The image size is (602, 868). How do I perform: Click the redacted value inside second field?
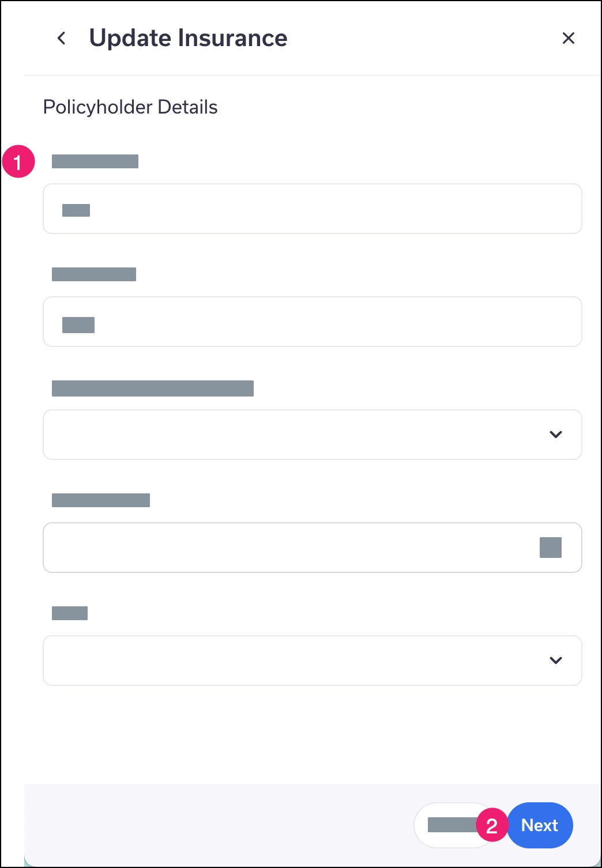point(78,325)
